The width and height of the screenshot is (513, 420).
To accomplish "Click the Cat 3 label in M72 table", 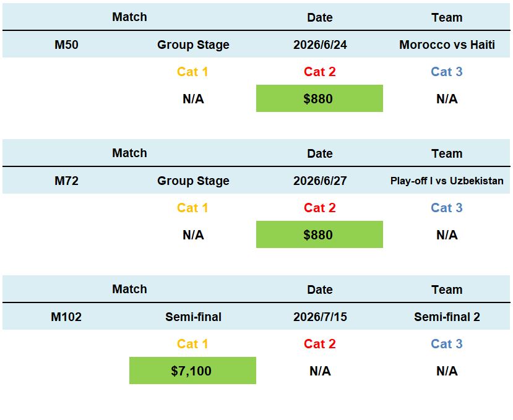I will [x=447, y=208].
